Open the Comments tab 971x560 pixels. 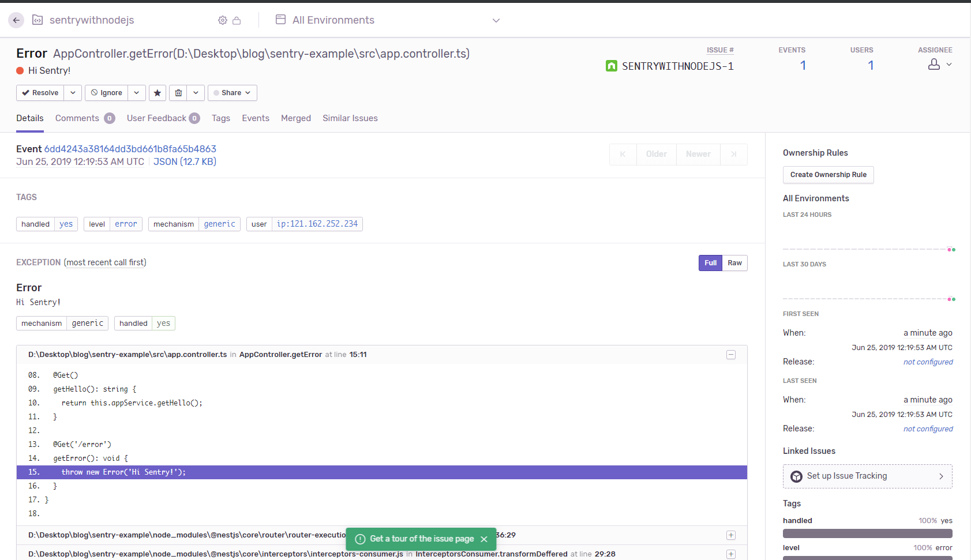tap(85, 118)
